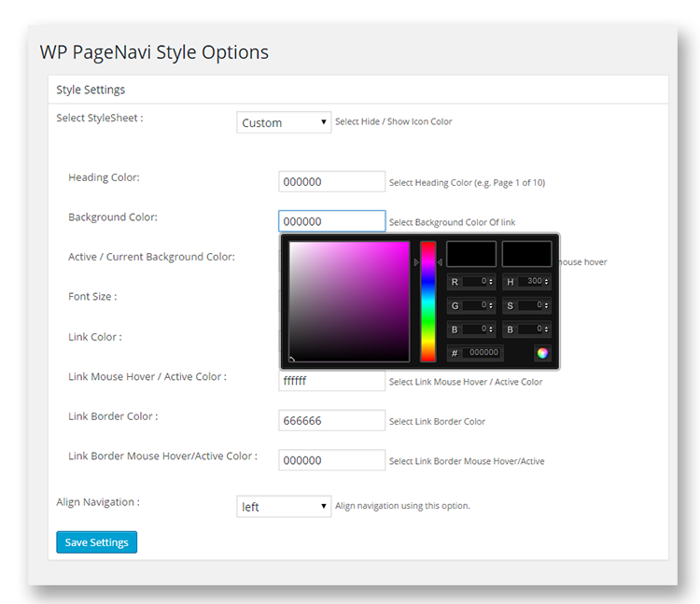
Task: Click the G value field in picker
Action: click(x=475, y=305)
